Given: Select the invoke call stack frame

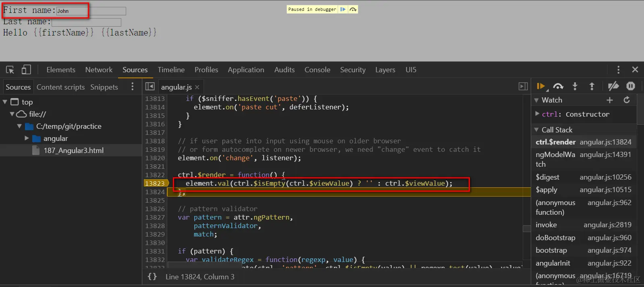Looking at the screenshot, I should (x=584, y=225).
